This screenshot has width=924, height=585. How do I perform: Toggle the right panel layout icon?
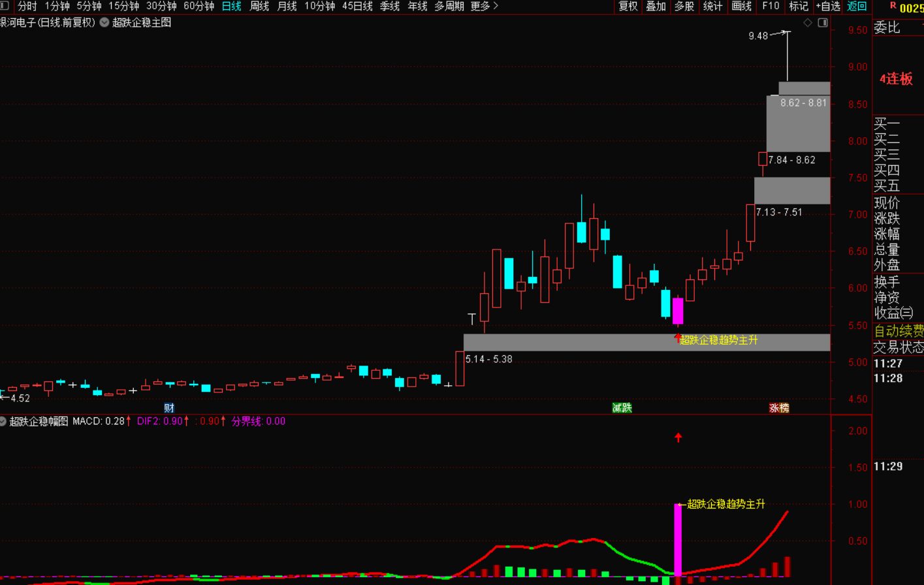pos(823,23)
